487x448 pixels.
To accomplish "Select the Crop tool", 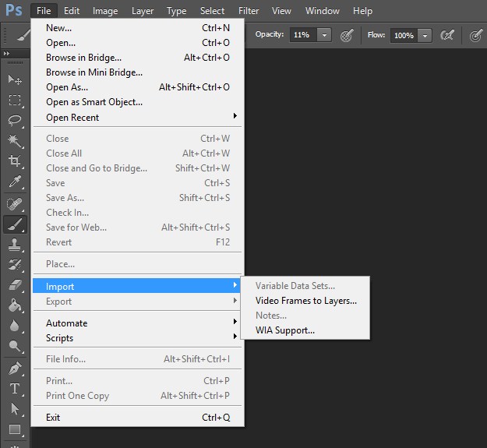I will coord(15,161).
